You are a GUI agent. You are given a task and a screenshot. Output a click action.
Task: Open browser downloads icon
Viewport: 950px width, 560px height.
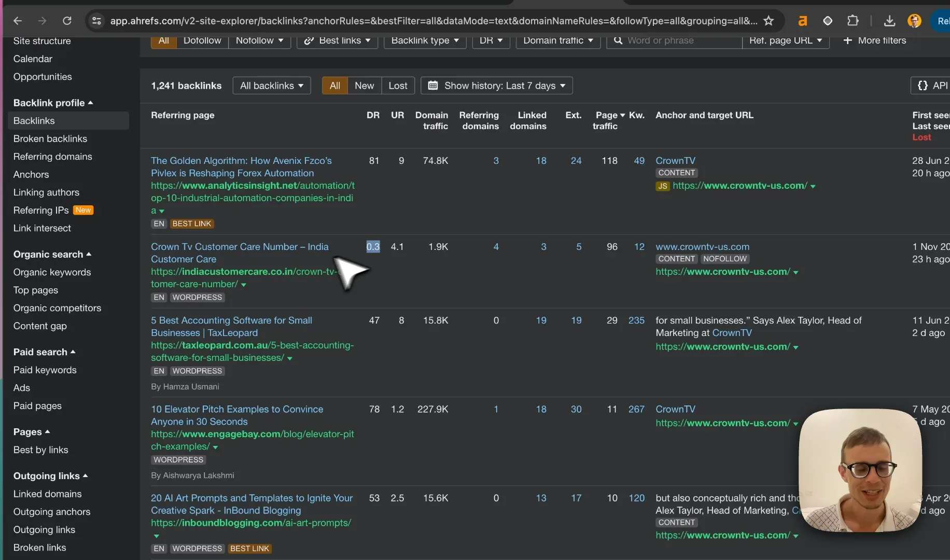[889, 21]
